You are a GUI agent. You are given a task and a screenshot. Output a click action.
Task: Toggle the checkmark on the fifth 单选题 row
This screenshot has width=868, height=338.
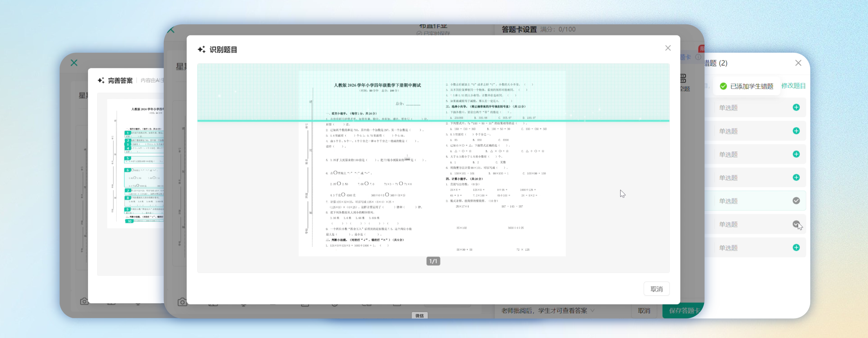click(x=796, y=201)
